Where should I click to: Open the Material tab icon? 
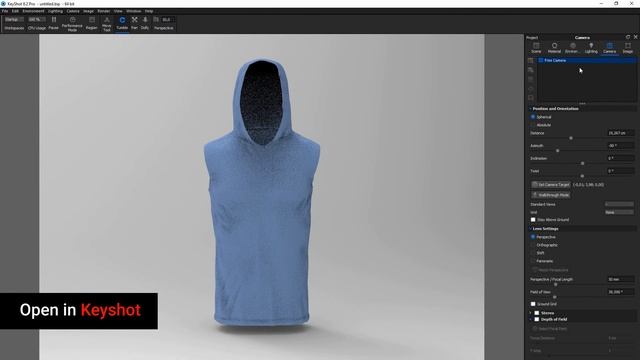554,46
